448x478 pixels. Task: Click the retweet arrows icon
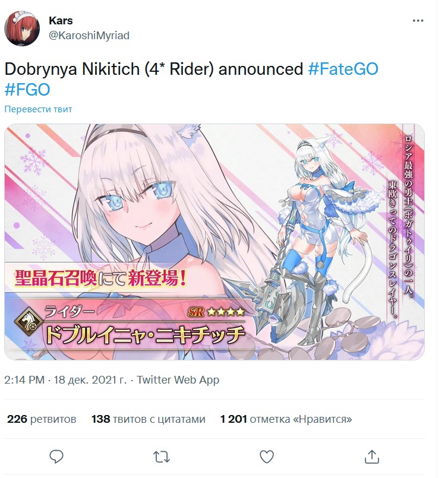tap(162, 457)
